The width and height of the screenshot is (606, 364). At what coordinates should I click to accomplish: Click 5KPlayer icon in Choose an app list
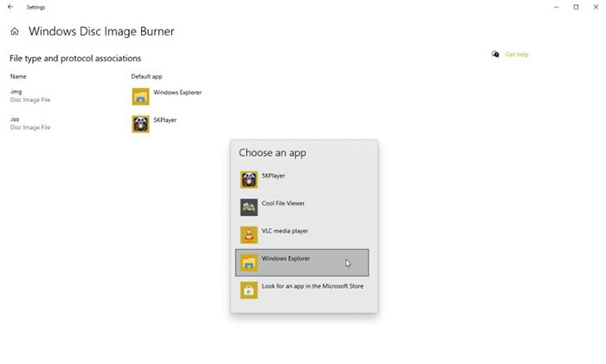tap(249, 180)
